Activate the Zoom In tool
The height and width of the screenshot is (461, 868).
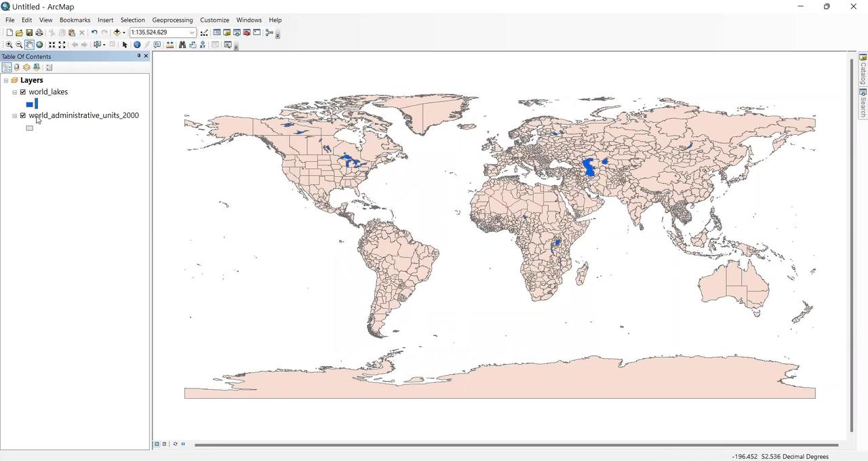(9, 44)
